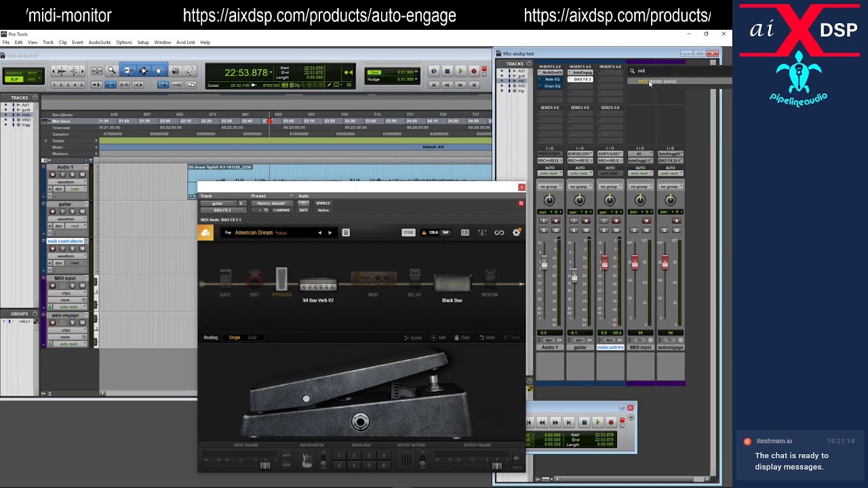The height and width of the screenshot is (488, 868).
Task: Open the Options menu
Action: [124, 42]
